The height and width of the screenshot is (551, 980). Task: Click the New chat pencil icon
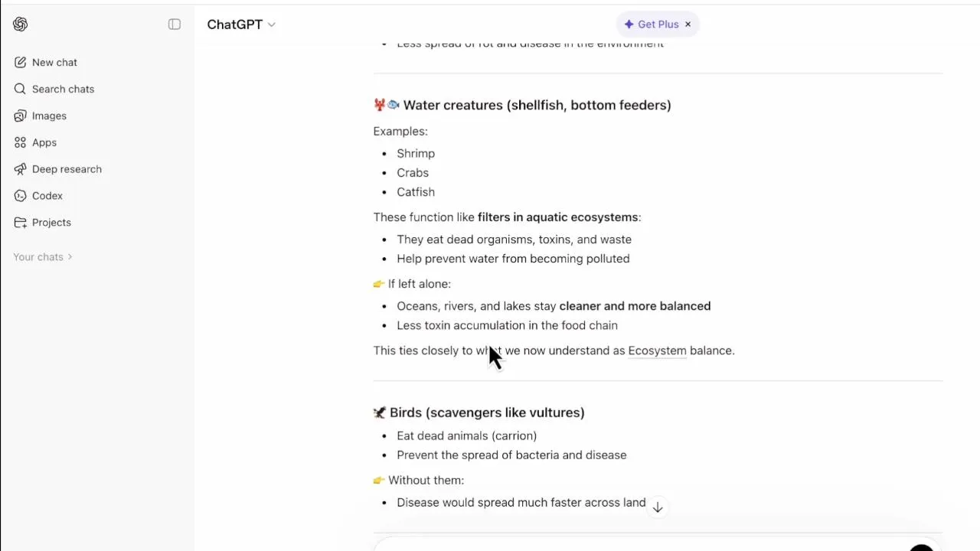coord(21,63)
